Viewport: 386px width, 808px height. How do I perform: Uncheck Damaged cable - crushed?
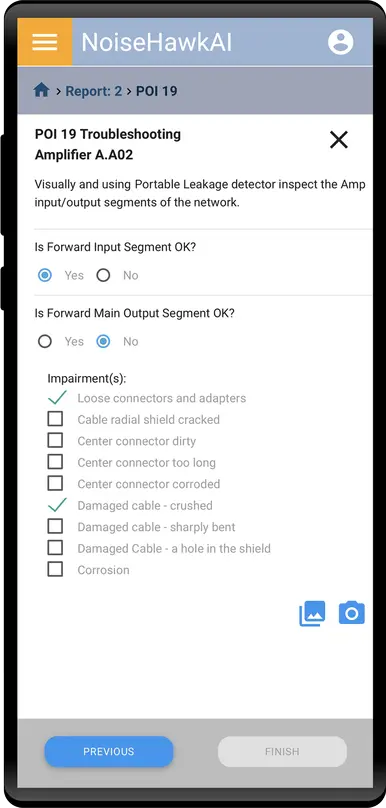(56, 505)
